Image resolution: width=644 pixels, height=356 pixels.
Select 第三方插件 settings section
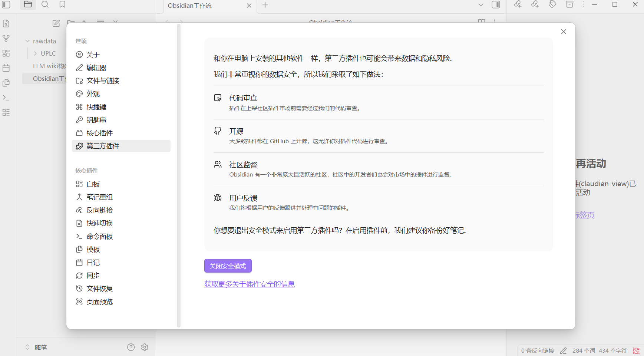121,146
